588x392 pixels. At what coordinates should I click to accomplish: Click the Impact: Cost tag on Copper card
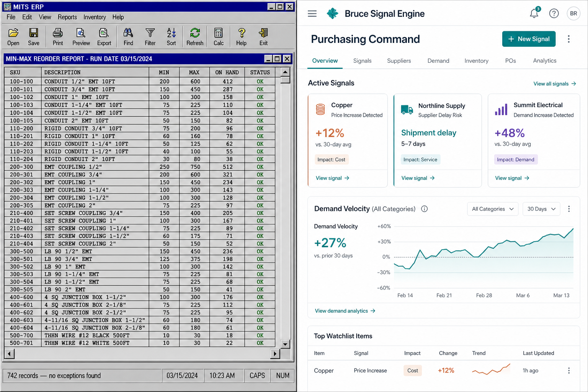coord(331,160)
